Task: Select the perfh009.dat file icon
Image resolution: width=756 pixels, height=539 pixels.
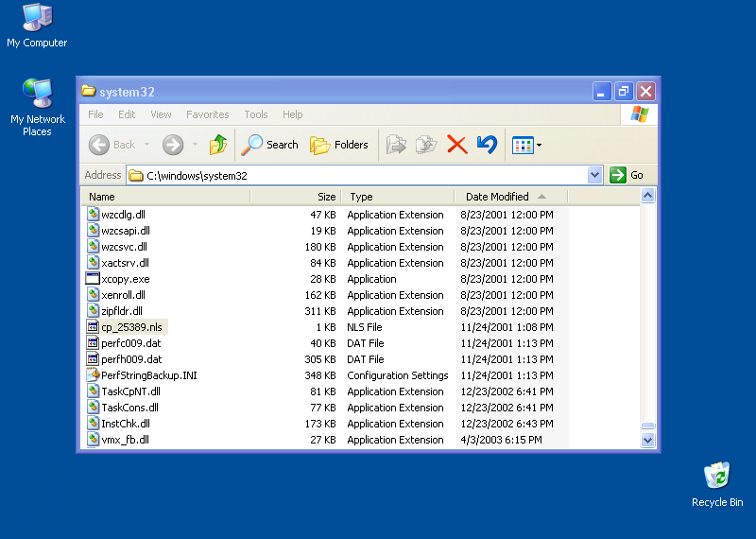Action: point(93,359)
